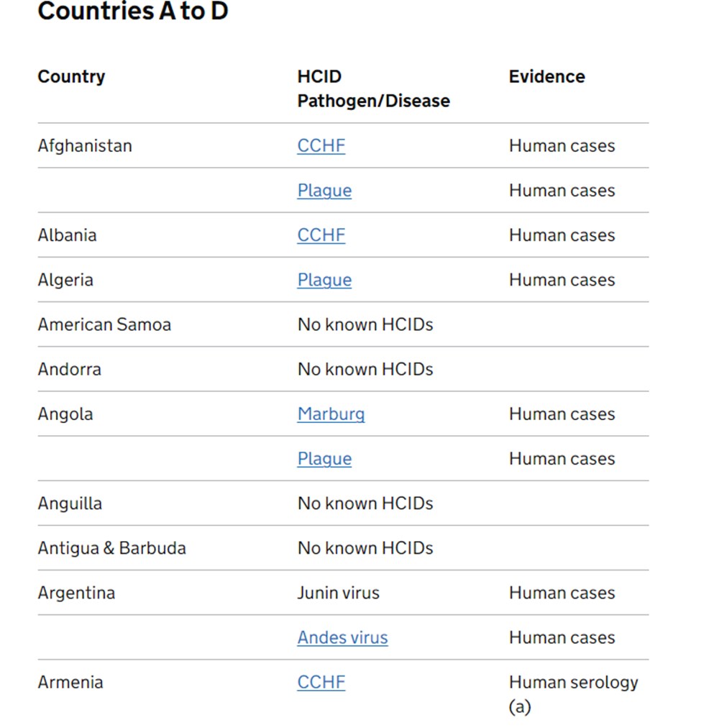Select the American Samoa country cell
This screenshot has height=728, width=719.
pyautogui.click(x=104, y=324)
